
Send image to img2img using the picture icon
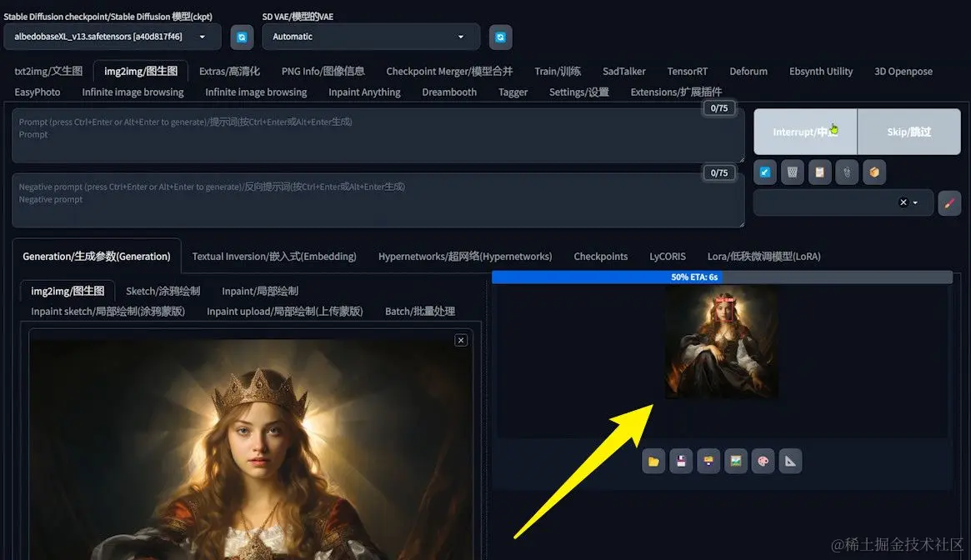[x=736, y=462]
